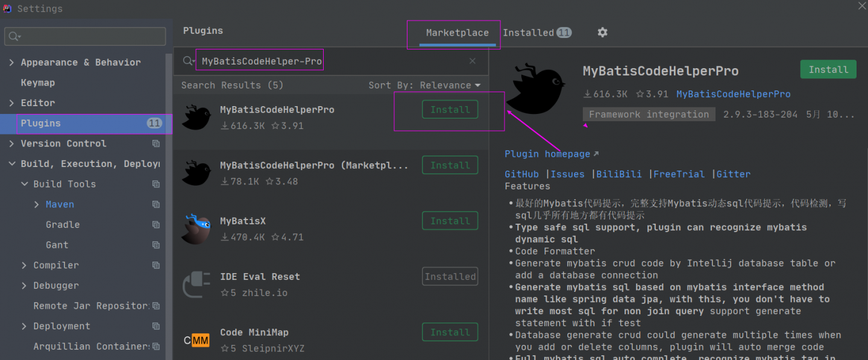Click the IDE Eval Reset plug icon

click(x=197, y=285)
